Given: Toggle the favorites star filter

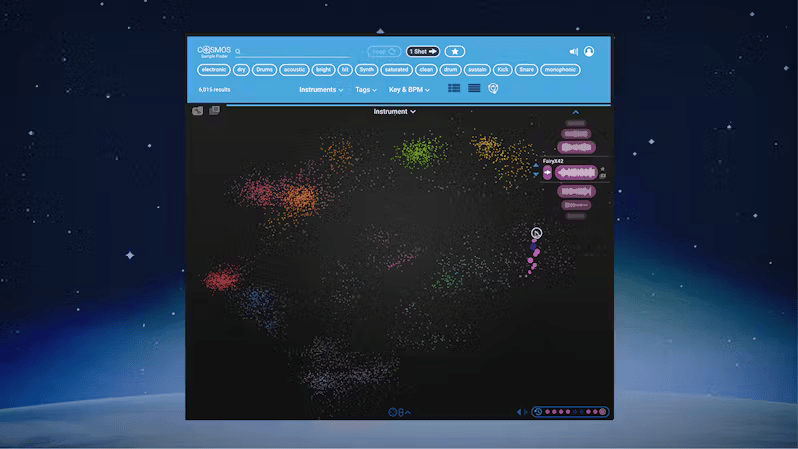Looking at the screenshot, I should [x=454, y=51].
